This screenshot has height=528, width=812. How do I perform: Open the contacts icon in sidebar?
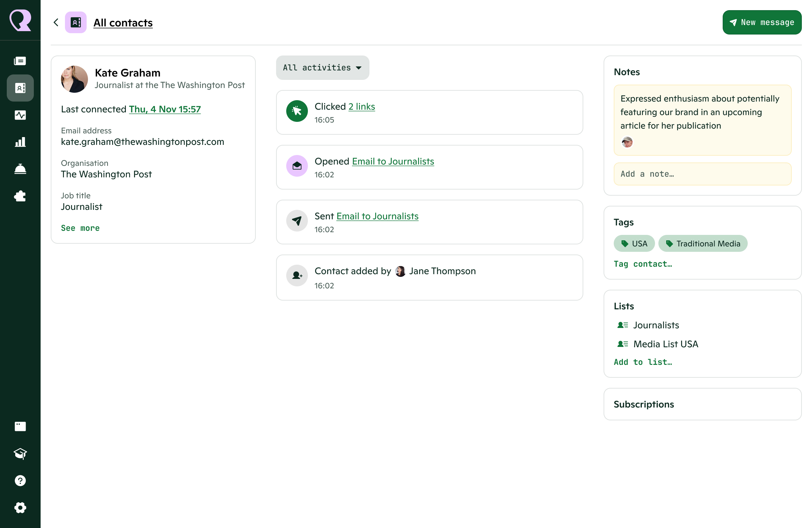pyautogui.click(x=20, y=88)
